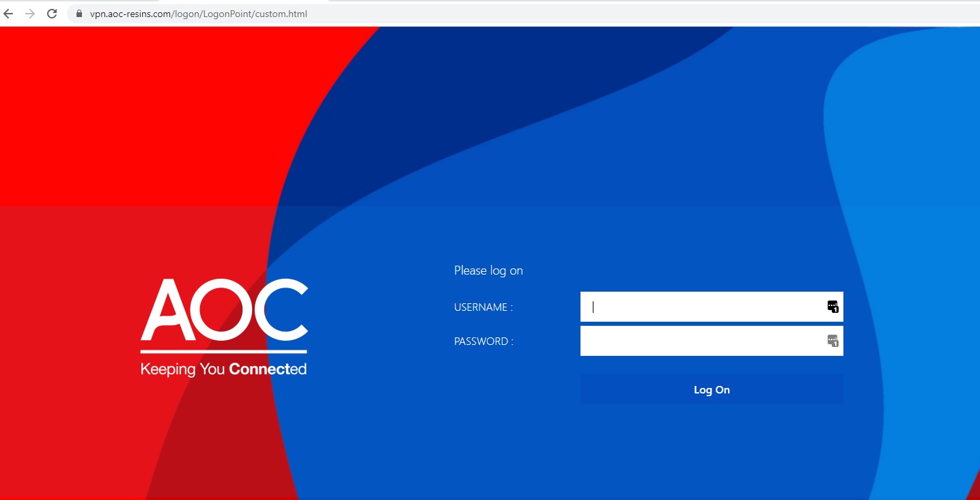Click the AOC logo

(x=224, y=309)
